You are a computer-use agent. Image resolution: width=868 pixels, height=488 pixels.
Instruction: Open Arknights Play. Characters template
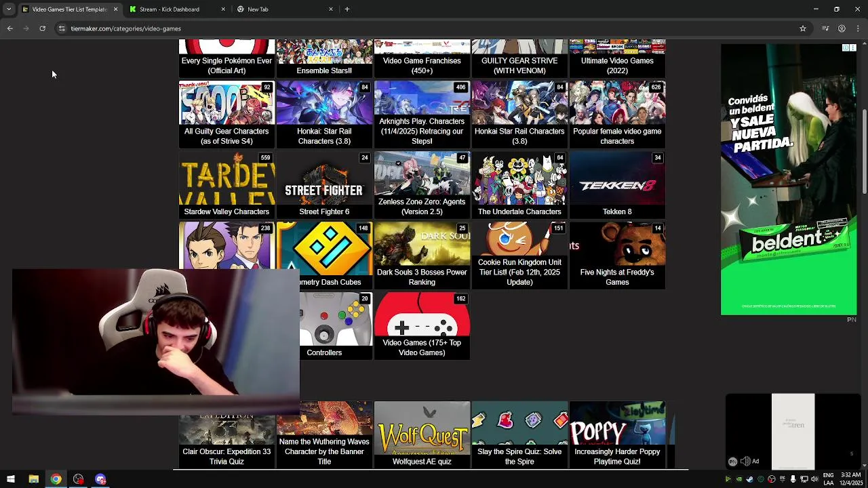click(x=422, y=114)
